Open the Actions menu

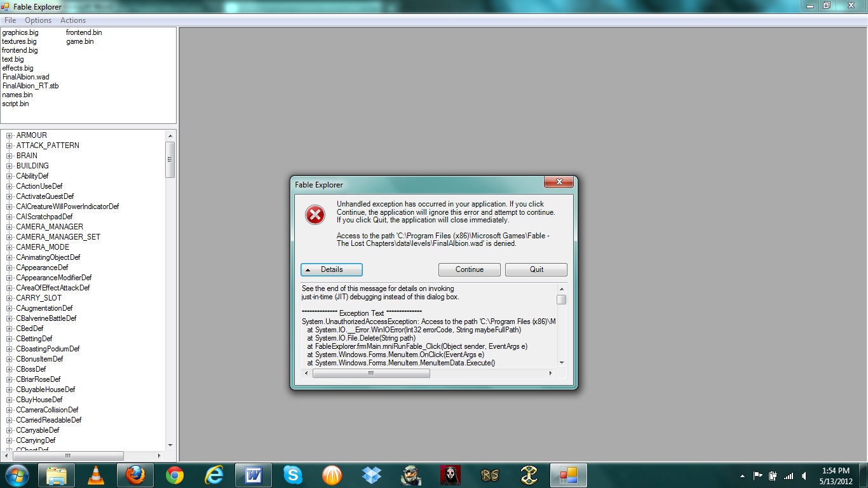click(x=73, y=20)
